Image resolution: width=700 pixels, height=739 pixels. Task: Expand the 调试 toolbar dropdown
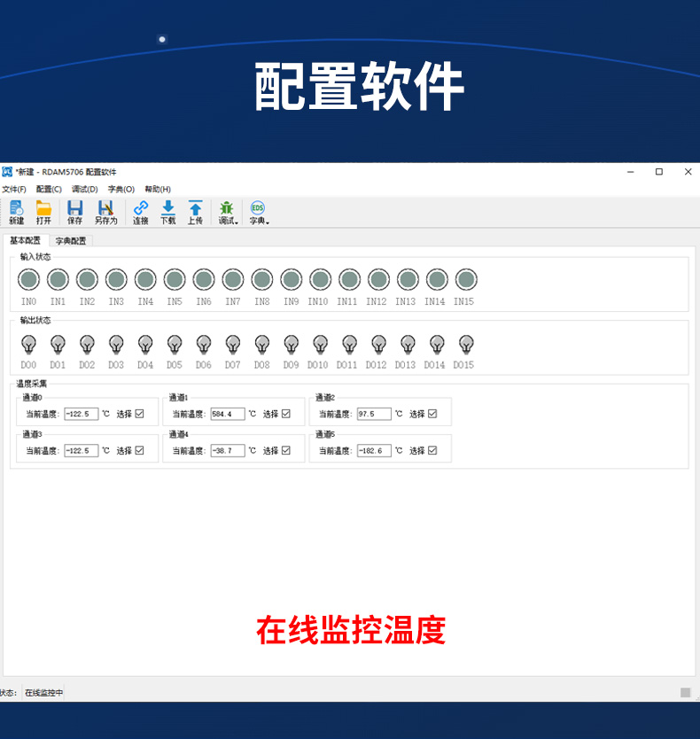[228, 212]
